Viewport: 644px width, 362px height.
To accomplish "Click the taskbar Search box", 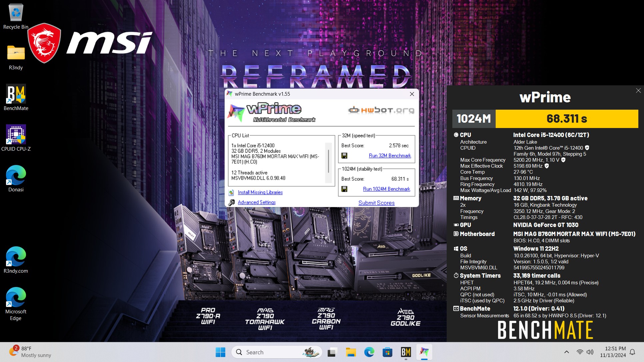I will (x=277, y=352).
